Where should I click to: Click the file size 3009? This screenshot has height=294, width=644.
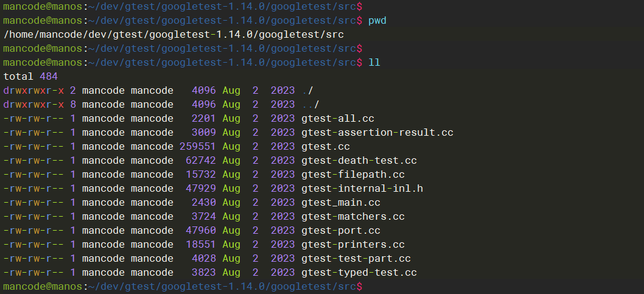click(x=204, y=133)
